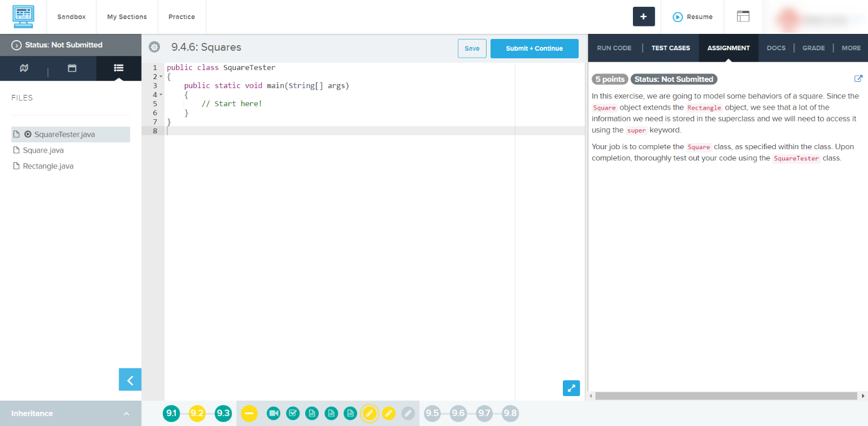Open the DOCS tab
The image size is (868, 426).
tap(776, 48)
